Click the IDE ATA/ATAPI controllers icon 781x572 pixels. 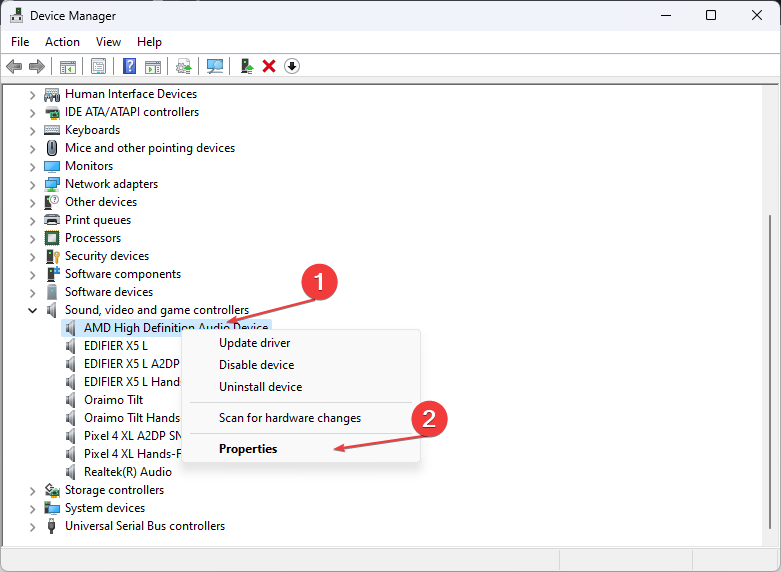(x=52, y=112)
